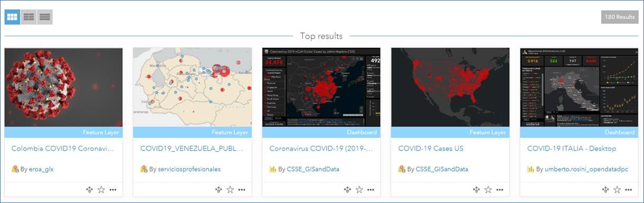Viewport: 644px width, 203px height.
Task: Click Feature Layer label on Venezuela card
Action: [x=230, y=133]
